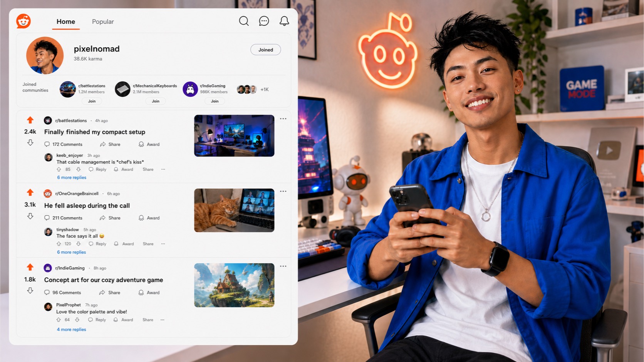Open PixelProphet's user profile
This screenshot has height=362, width=644.
click(x=69, y=305)
